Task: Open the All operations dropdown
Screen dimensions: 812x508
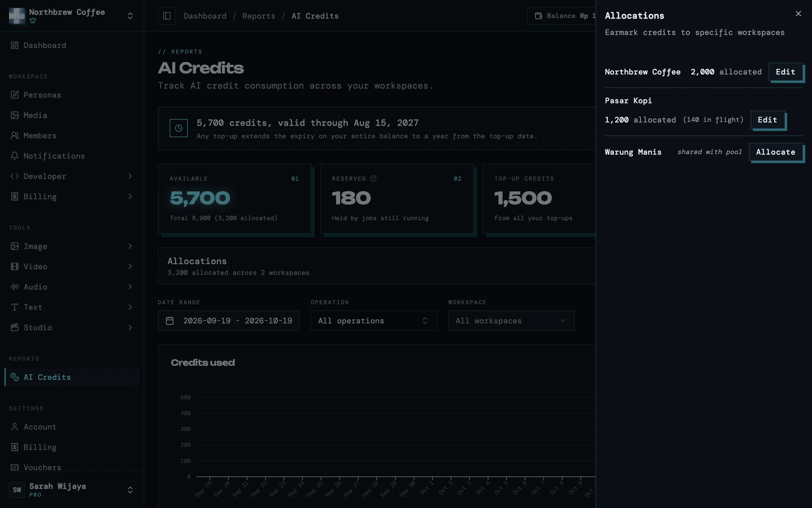Action: [374, 321]
